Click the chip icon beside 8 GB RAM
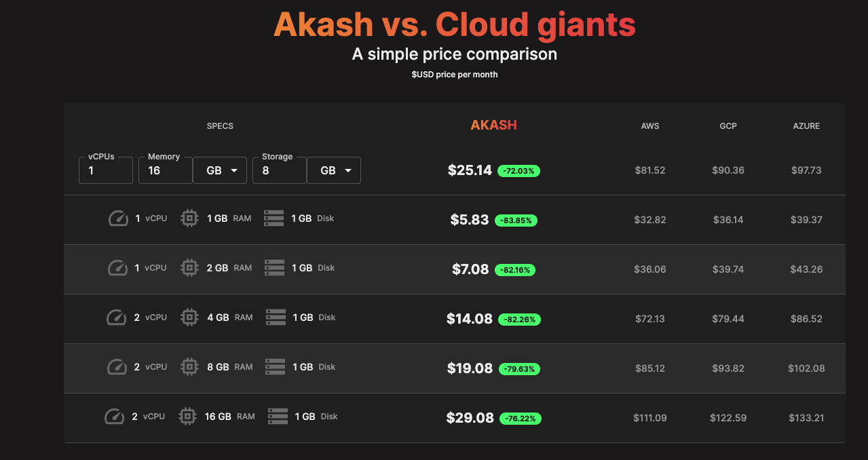This screenshot has width=868, height=460. point(189,367)
